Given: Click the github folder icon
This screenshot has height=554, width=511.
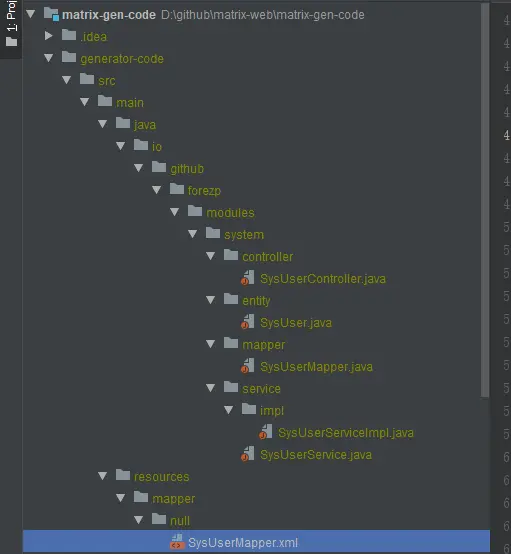Looking at the screenshot, I should click(159, 167).
